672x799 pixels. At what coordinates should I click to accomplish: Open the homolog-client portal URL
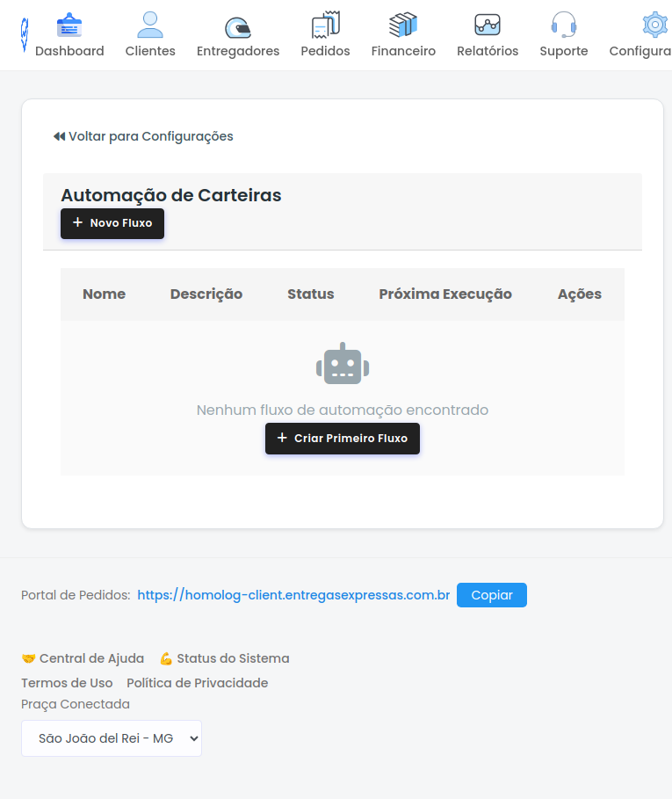(x=293, y=594)
